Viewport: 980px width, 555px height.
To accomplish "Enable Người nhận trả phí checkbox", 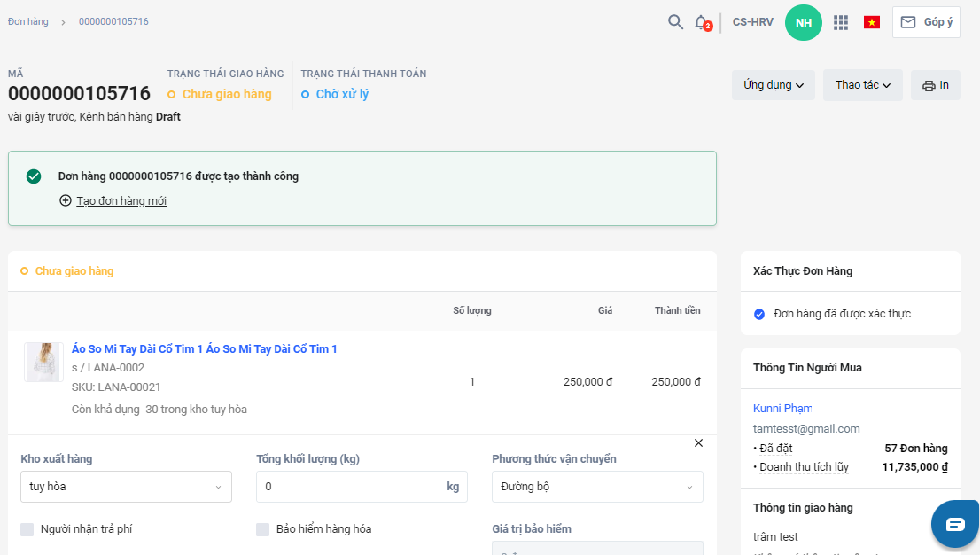I will [x=27, y=529].
